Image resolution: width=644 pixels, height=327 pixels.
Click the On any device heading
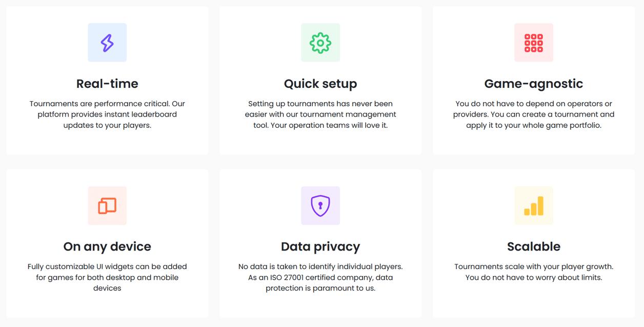click(x=107, y=246)
